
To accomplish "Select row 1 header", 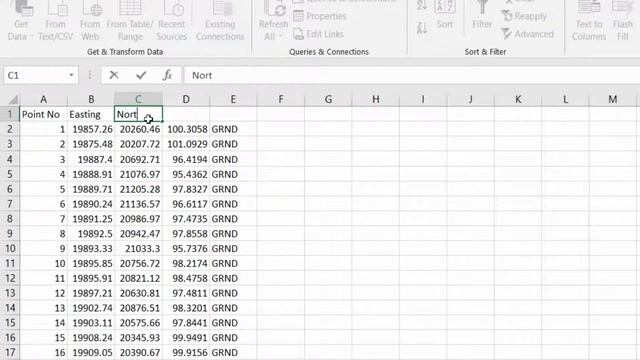I will (x=10, y=114).
